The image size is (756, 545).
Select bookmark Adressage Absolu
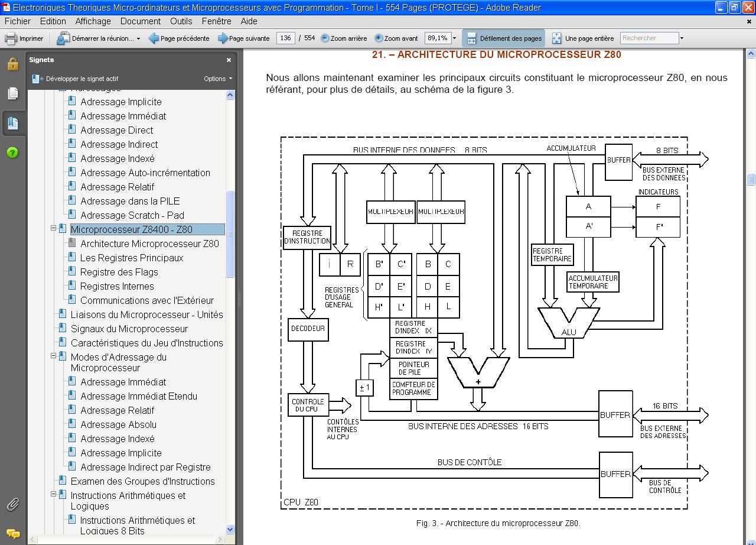(x=119, y=424)
